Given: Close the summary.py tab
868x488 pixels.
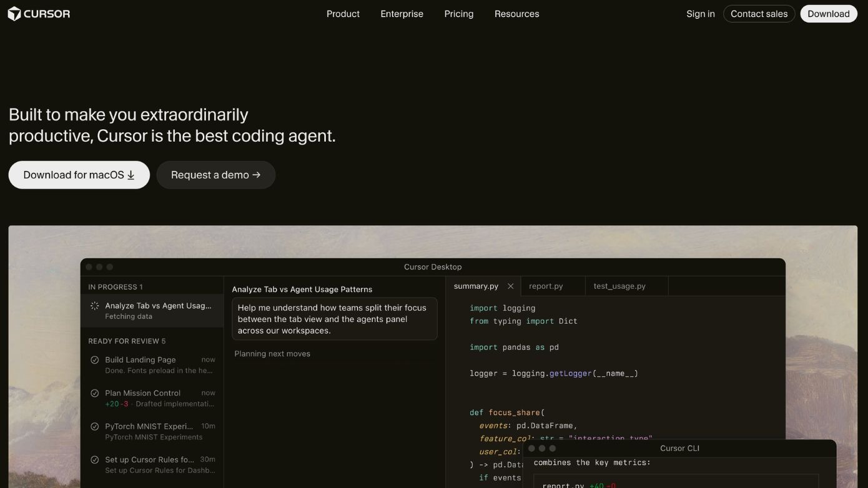Looking at the screenshot, I should tap(510, 286).
